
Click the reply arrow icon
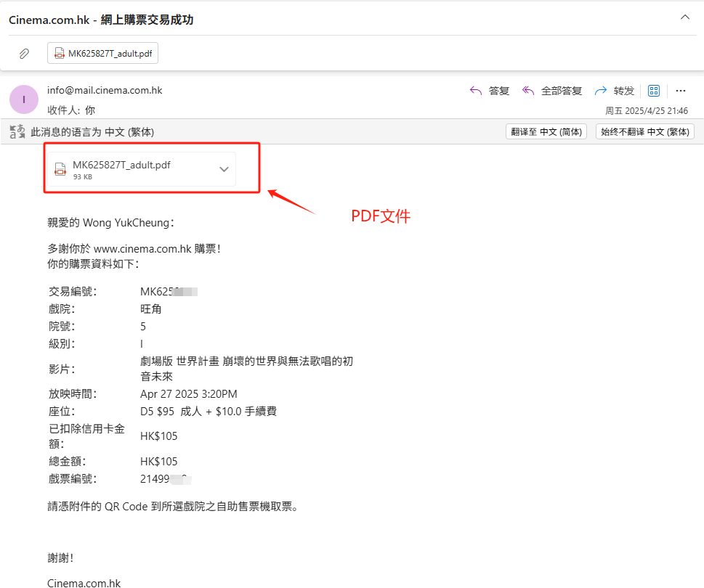[477, 91]
